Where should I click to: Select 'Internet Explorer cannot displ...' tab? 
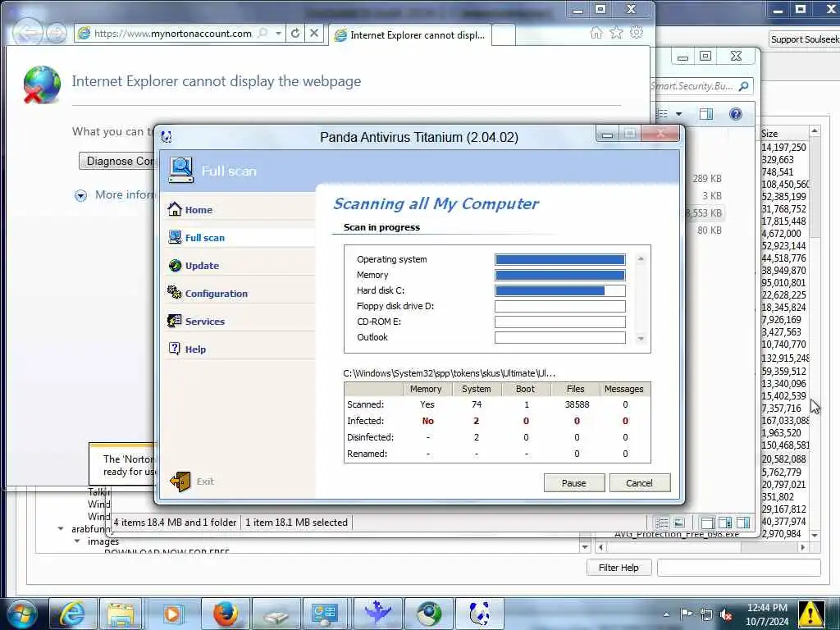410,35
